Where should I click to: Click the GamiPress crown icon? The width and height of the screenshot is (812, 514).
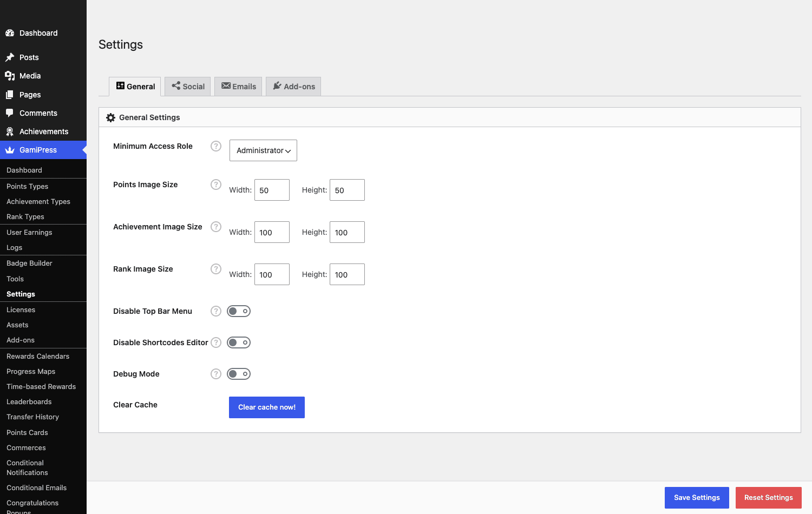(10, 150)
